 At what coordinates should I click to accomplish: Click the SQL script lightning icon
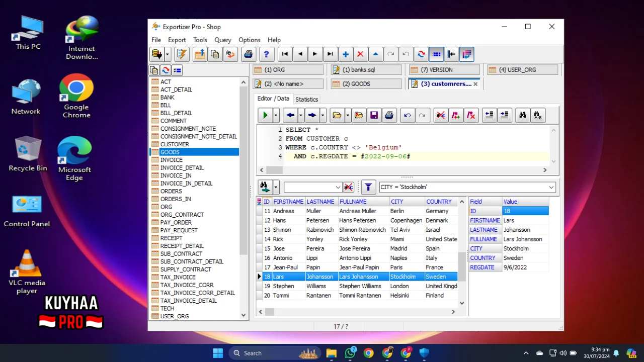pyautogui.click(x=182, y=54)
